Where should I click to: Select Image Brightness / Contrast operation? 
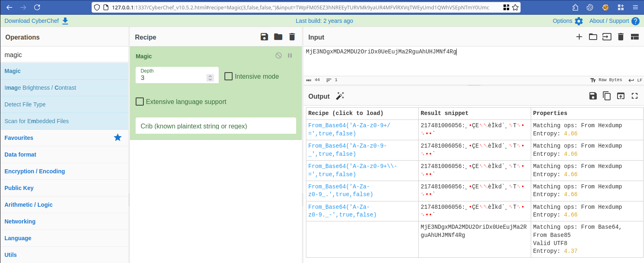tap(65, 88)
